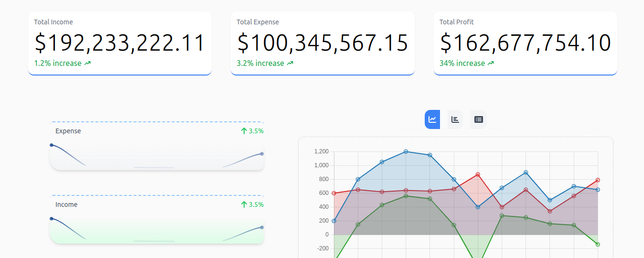Screen dimensions: 644x258
Task: Click trend arrow icon beside 34% increase
Action: [x=491, y=64]
